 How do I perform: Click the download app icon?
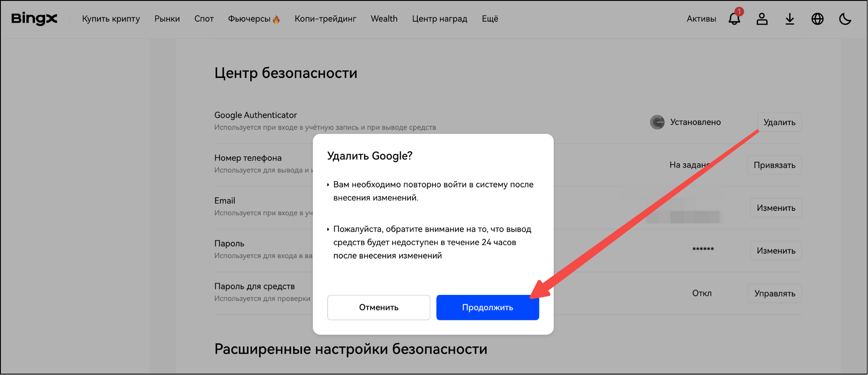pyautogui.click(x=790, y=19)
